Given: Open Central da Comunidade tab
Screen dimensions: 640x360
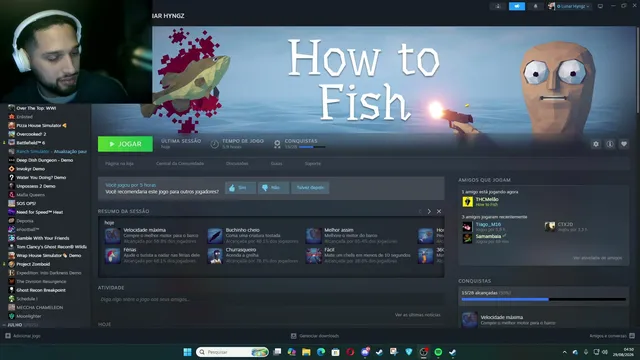Looking at the screenshot, I should point(180,163).
